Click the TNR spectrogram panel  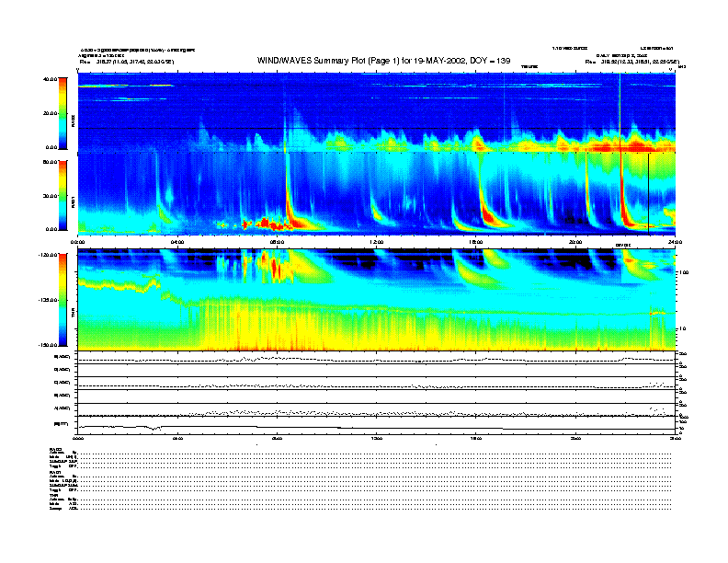coord(377,300)
